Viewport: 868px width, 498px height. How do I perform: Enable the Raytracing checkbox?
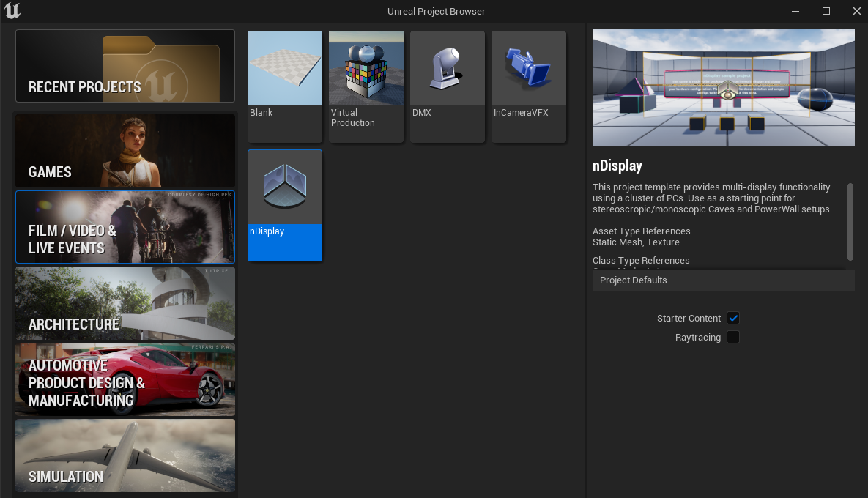(x=733, y=337)
